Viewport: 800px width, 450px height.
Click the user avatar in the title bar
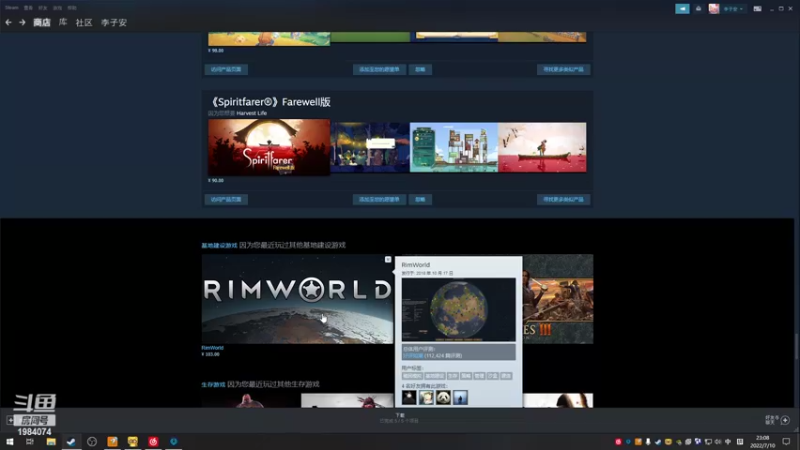(714, 9)
